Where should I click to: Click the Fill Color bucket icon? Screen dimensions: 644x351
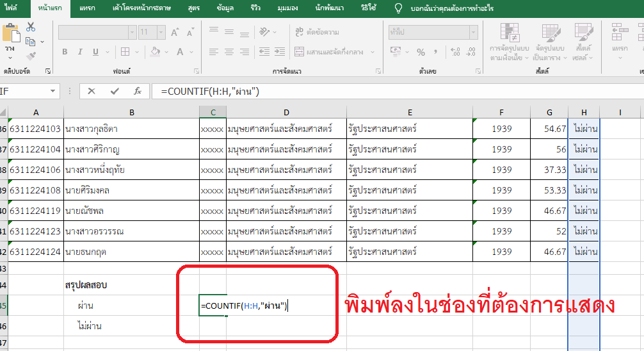(x=156, y=52)
